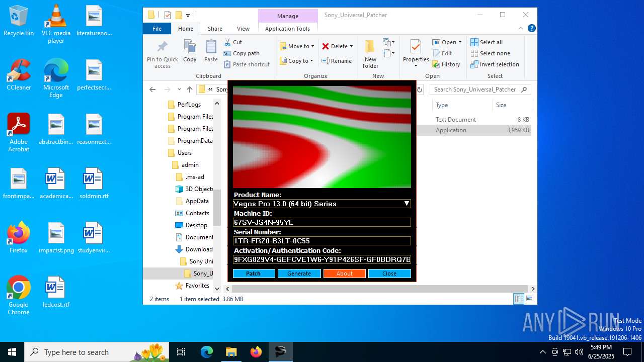
Task: Click the Cut command
Action: 233,42
